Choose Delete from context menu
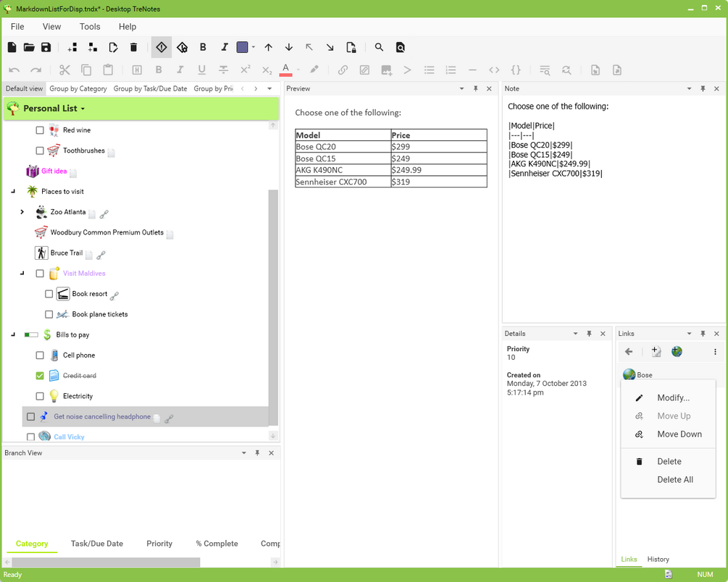Screen dimensions: 728x582 [x=668, y=462]
